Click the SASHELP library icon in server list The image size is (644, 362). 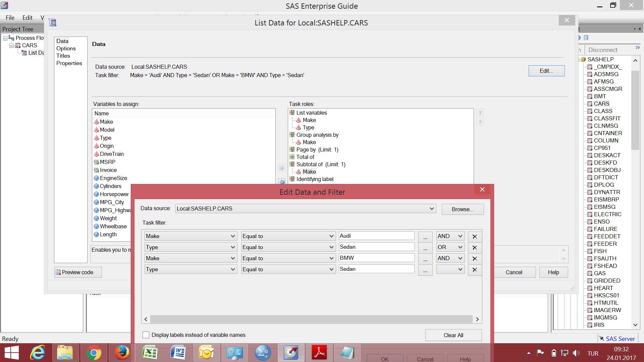pyautogui.click(x=583, y=59)
